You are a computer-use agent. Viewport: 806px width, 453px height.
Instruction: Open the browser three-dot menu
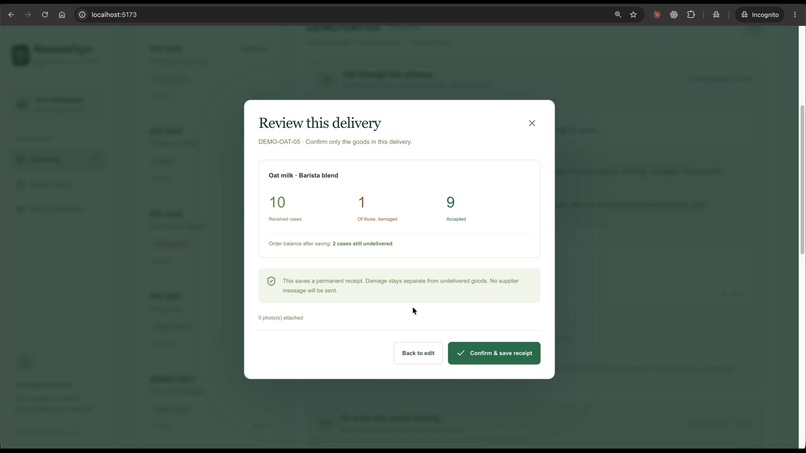pos(795,14)
